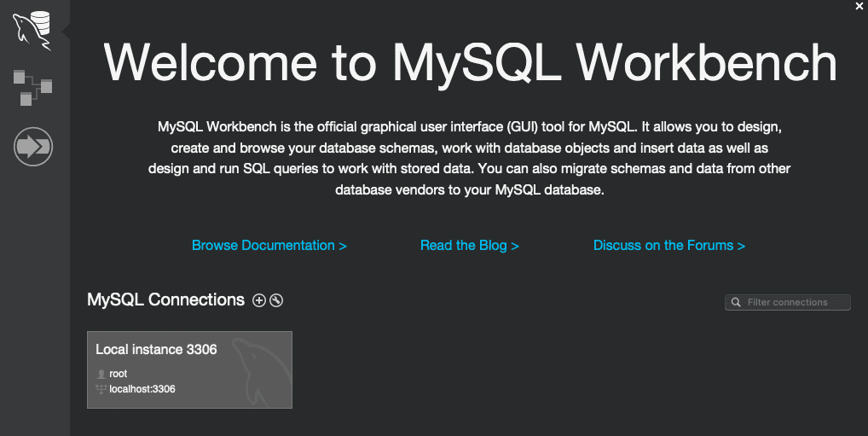Screen dimensions: 868x436
Task: Click the root user label
Action: pos(119,374)
